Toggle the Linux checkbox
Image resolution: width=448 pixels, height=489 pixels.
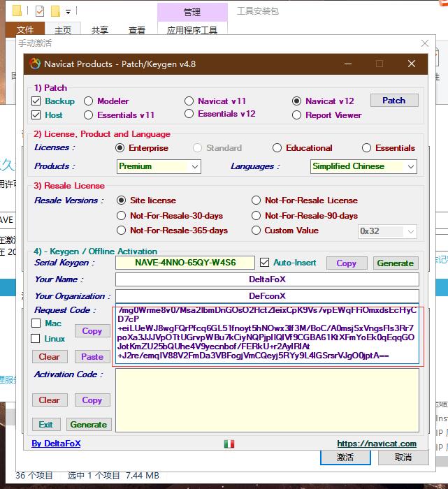coord(35,338)
